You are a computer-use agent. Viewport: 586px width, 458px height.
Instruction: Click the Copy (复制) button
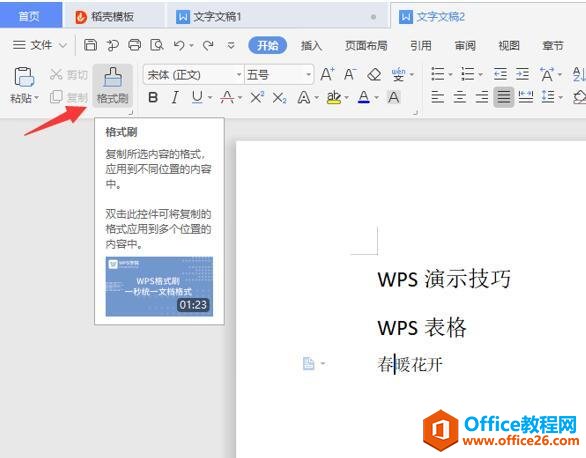click(68, 97)
